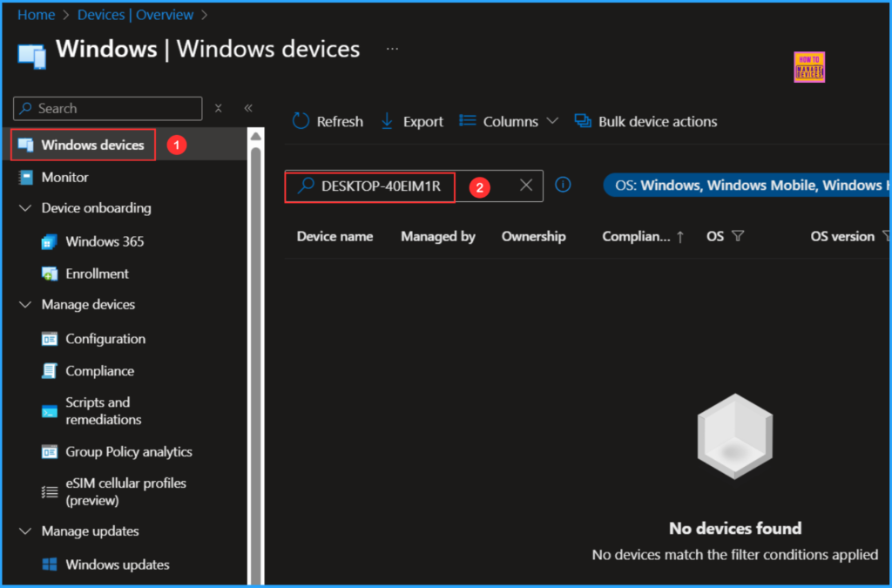The height and width of the screenshot is (588, 892).
Task: Click the Refresh button
Action: (x=328, y=121)
